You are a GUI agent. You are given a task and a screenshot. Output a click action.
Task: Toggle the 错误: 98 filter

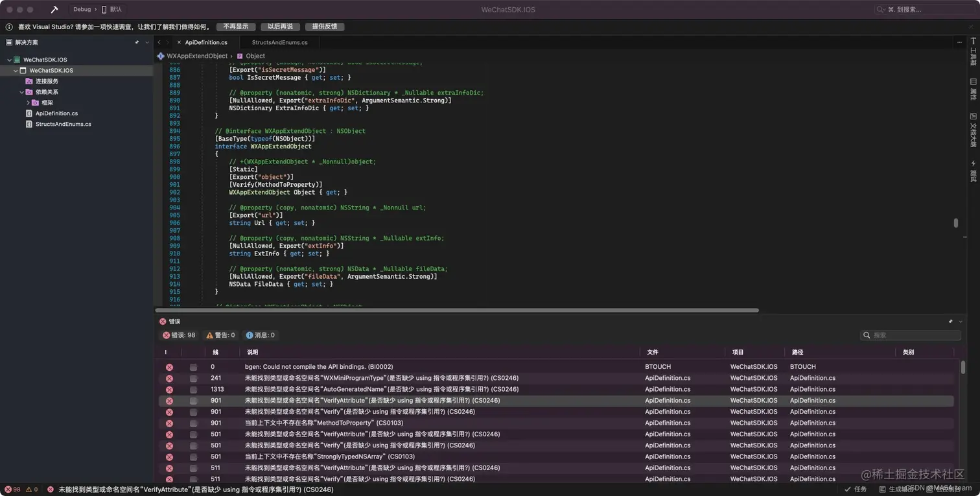pos(179,335)
